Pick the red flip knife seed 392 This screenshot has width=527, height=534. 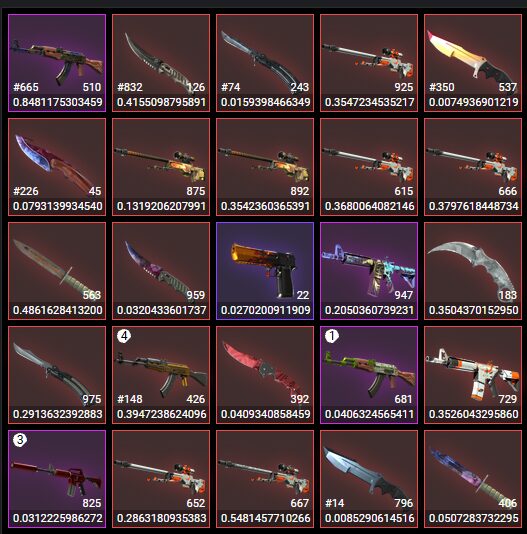click(265, 375)
